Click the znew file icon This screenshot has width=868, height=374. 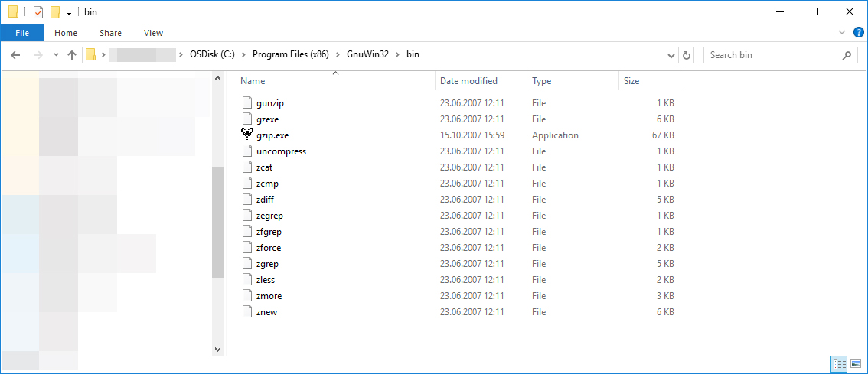pyautogui.click(x=247, y=311)
